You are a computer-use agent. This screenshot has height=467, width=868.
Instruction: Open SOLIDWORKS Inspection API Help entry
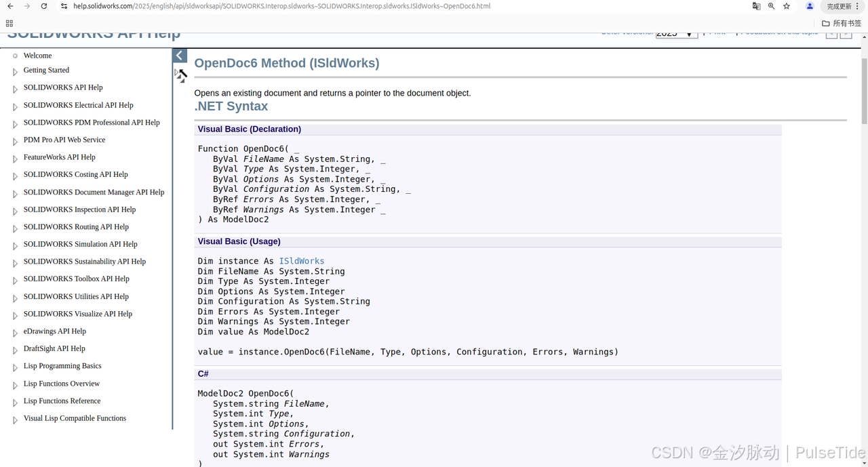[79, 209]
